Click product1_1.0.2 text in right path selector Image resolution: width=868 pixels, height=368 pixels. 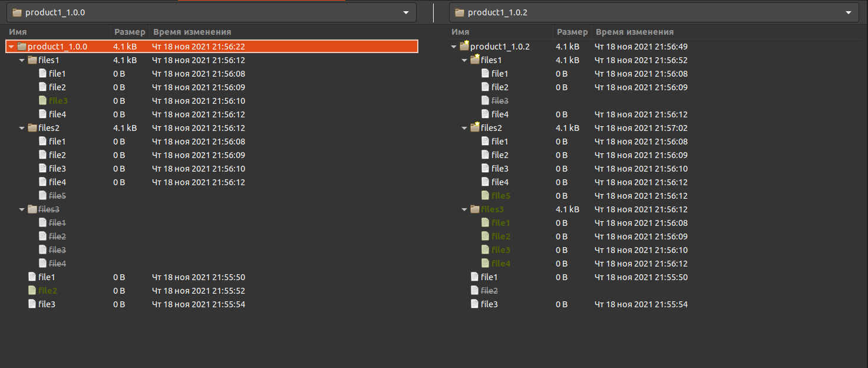(x=497, y=12)
